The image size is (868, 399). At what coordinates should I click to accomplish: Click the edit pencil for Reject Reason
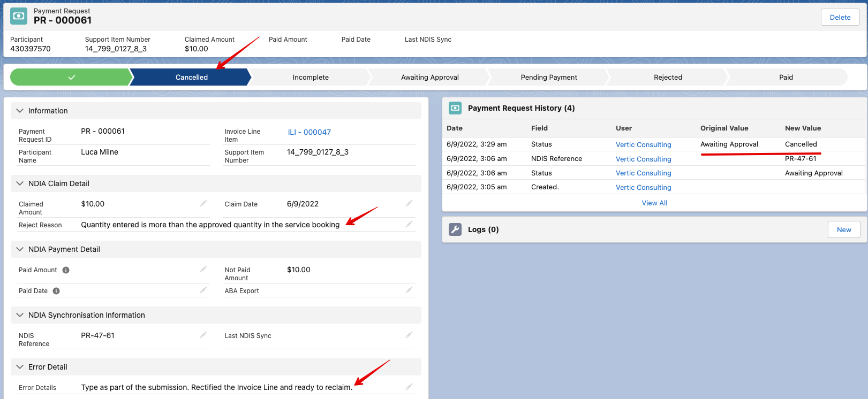(x=409, y=224)
